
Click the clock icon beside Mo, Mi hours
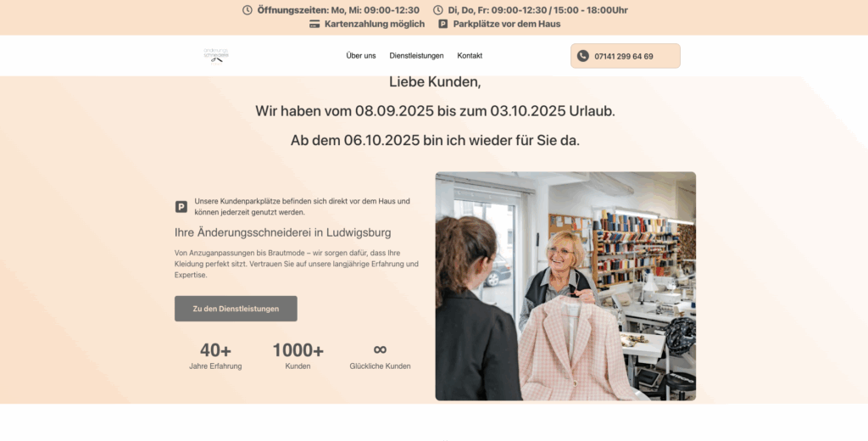click(247, 10)
